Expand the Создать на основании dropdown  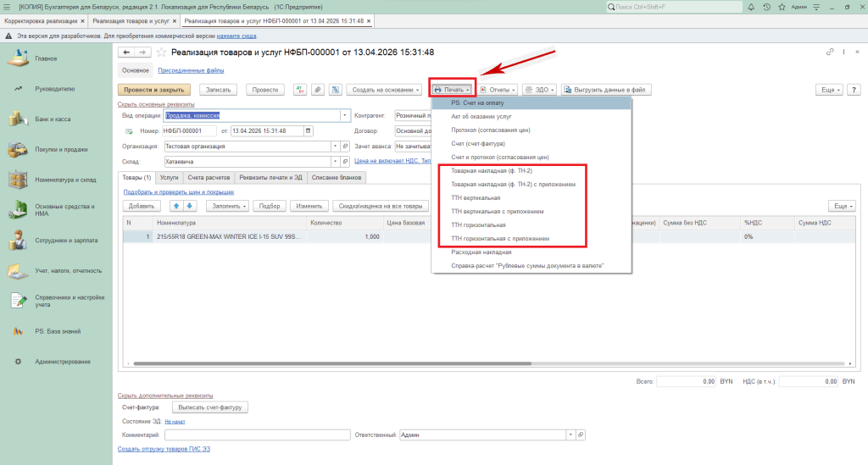pyautogui.click(x=384, y=90)
